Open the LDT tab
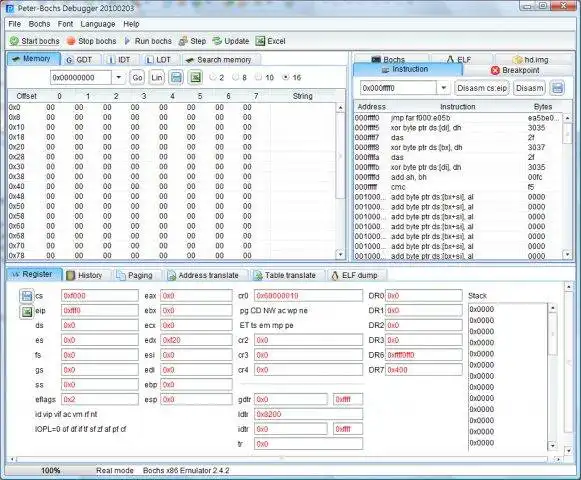 159,60
